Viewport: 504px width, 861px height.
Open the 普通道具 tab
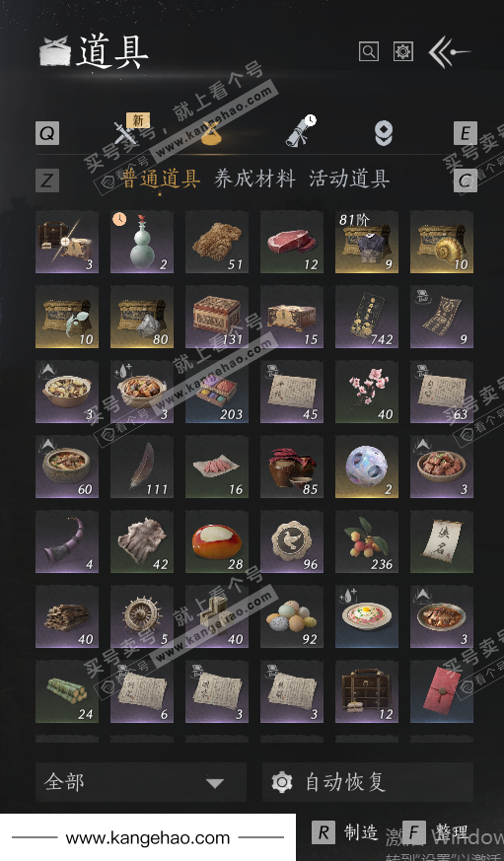(x=161, y=179)
